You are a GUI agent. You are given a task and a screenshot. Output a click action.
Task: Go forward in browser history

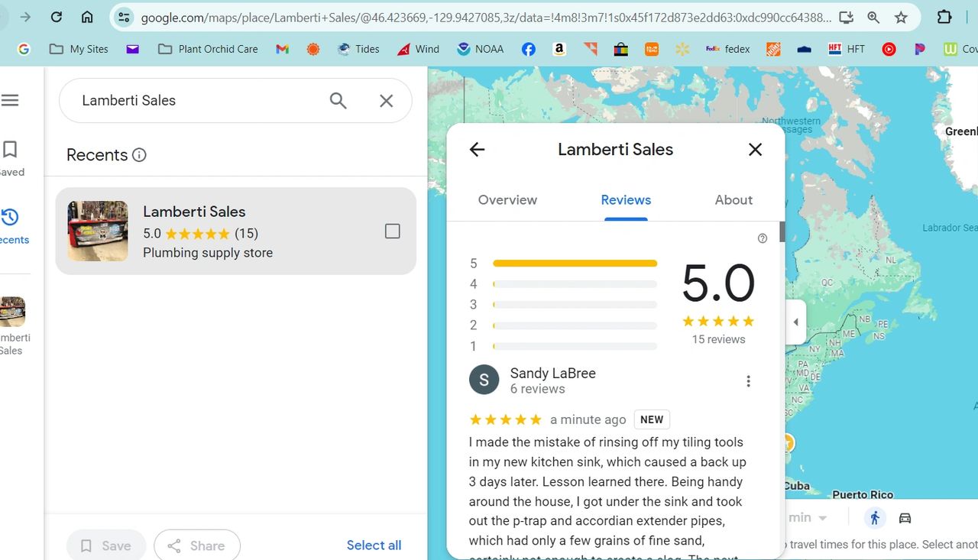point(25,17)
